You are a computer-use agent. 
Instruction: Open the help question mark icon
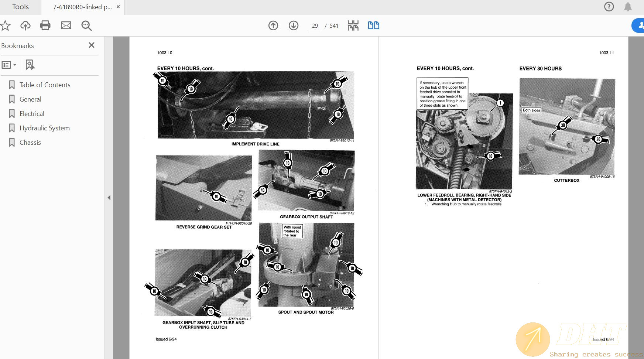(609, 7)
